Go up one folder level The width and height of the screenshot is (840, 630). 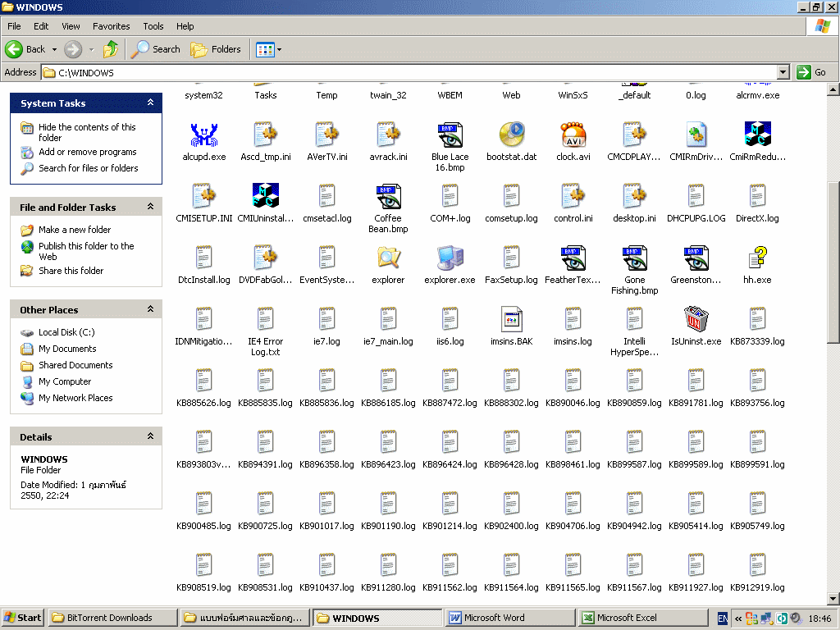[x=111, y=49]
